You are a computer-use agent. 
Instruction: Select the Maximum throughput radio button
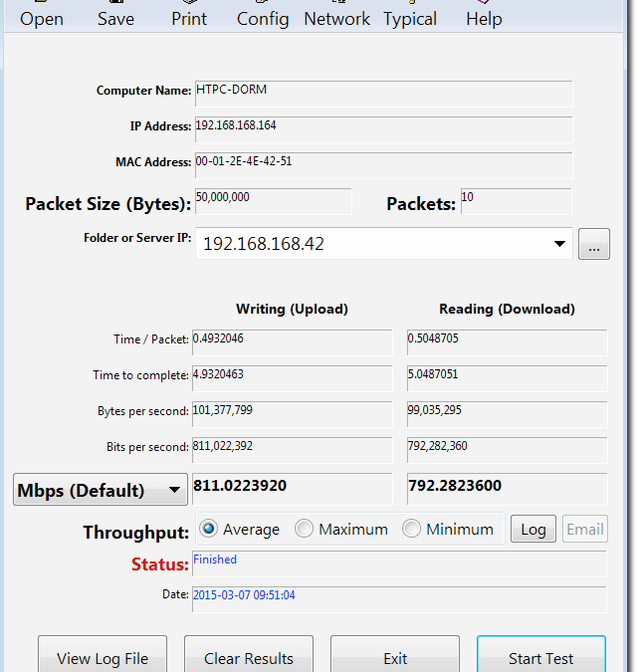point(305,530)
